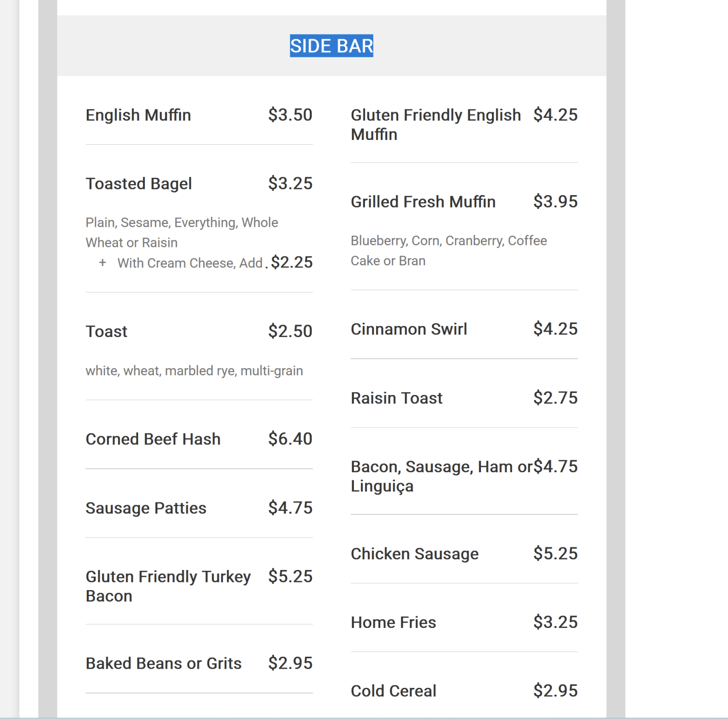Image resolution: width=728 pixels, height=719 pixels.
Task: Click the Cold Cereal item title
Action: point(393,691)
